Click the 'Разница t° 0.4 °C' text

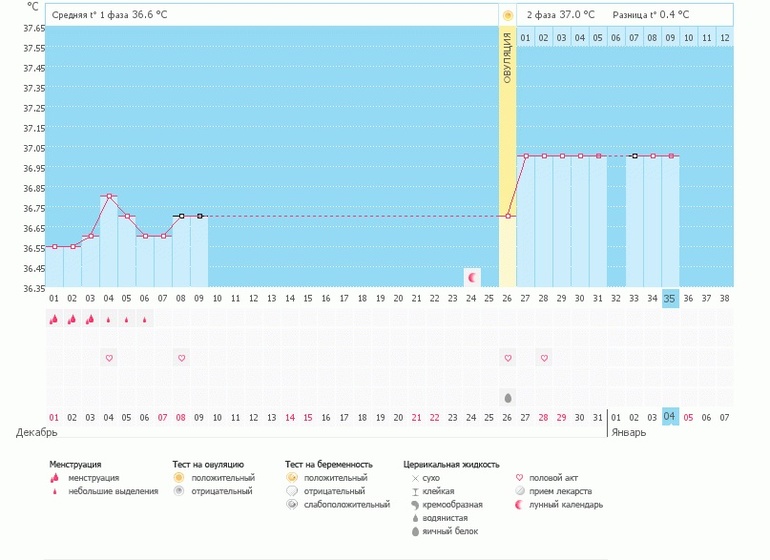[x=651, y=15]
